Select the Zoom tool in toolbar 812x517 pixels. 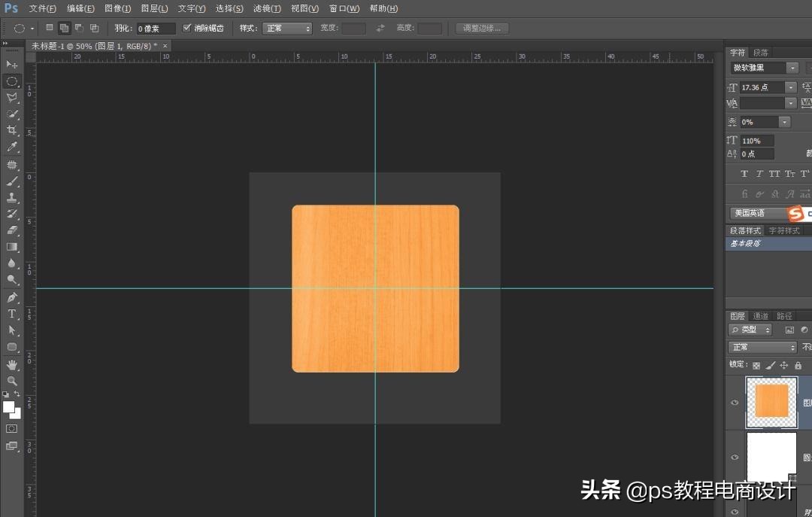(x=12, y=381)
